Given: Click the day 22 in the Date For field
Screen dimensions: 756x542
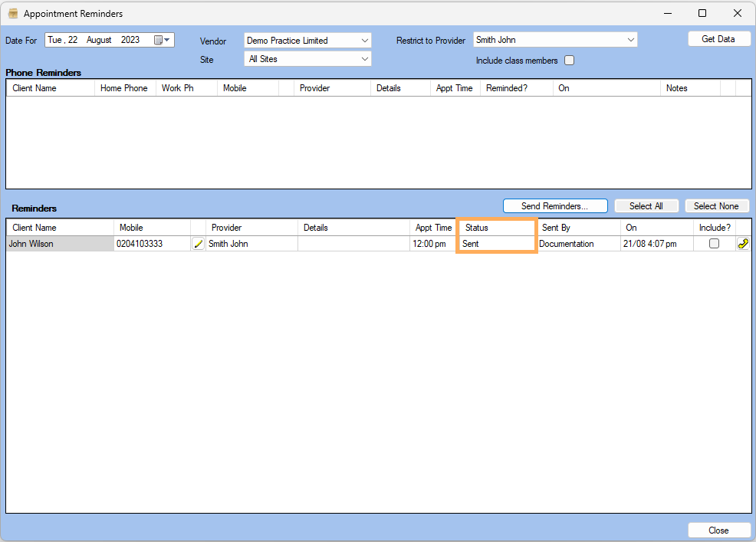Looking at the screenshot, I should pos(73,40).
